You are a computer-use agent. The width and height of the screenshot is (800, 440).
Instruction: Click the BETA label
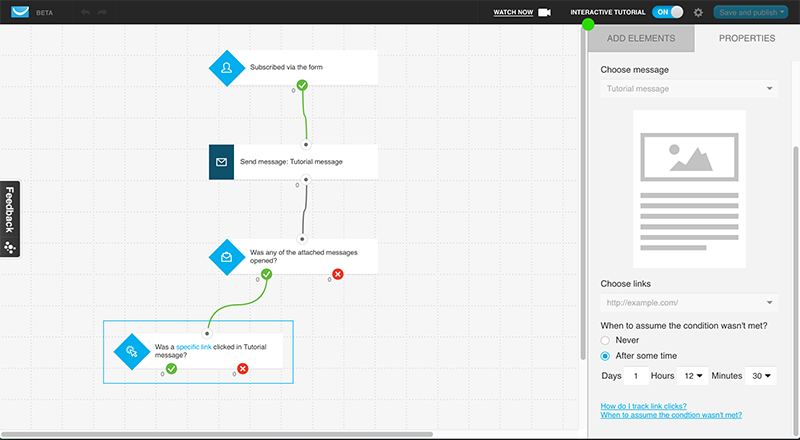[44, 13]
